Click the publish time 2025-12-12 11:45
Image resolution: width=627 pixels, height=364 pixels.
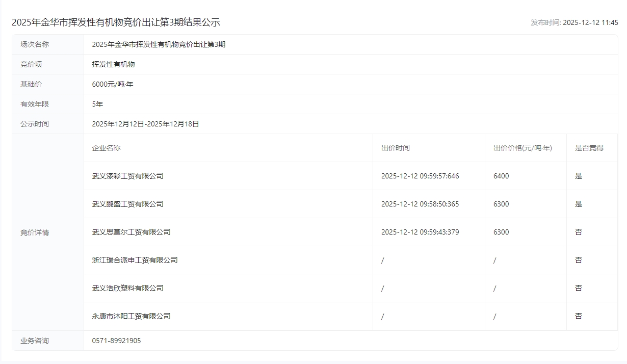(x=590, y=22)
